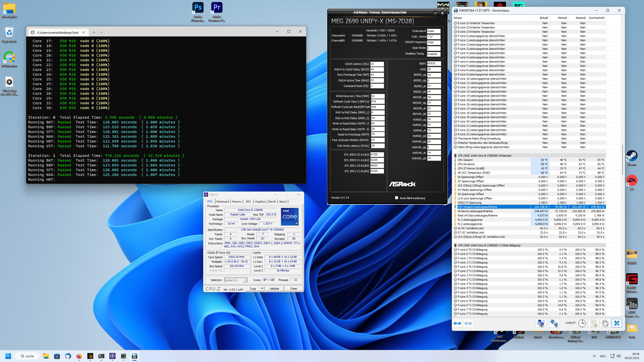Image resolution: width=644 pixels, height=362 pixels.
Task: Open HWiNFO sensor settings gear
Action: pos(605,323)
